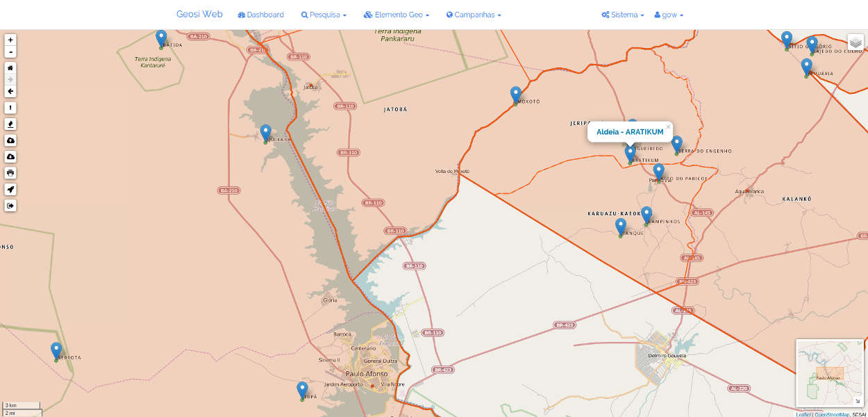Select the Tanque map marker
The height and width of the screenshot is (417, 868).
(621, 227)
